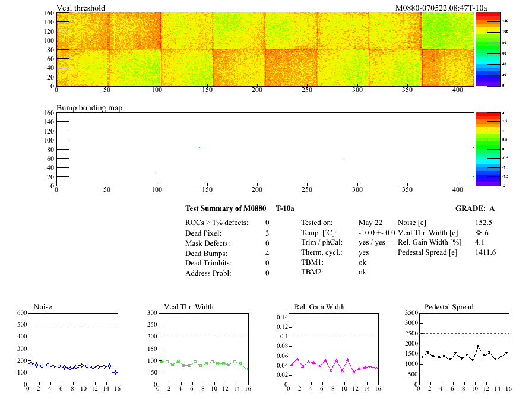This screenshot has height=399, width=532.
Task: Click the highest peak in Pedestal Spread plot
Action: pos(478,346)
